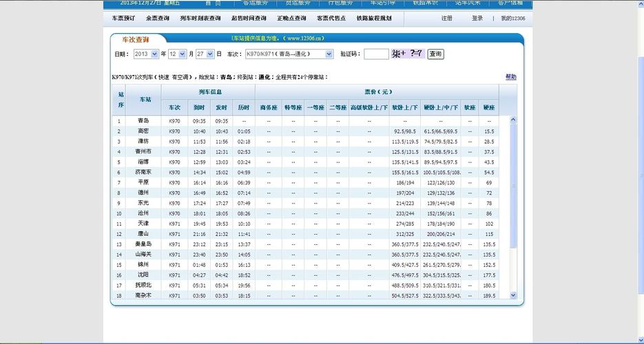Open the 余票查询 menu

pyautogui.click(x=157, y=19)
